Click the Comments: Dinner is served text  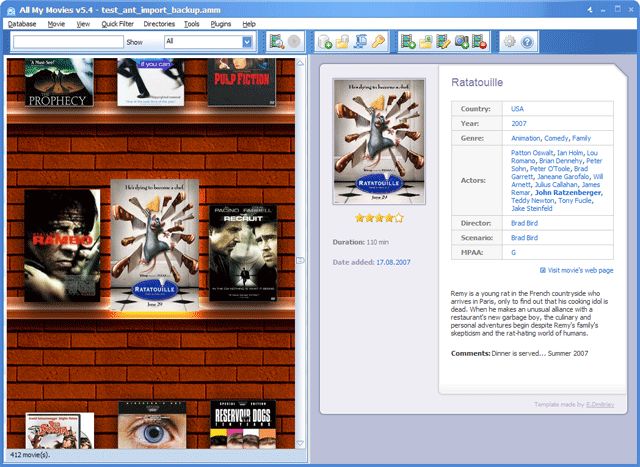(x=519, y=354)
